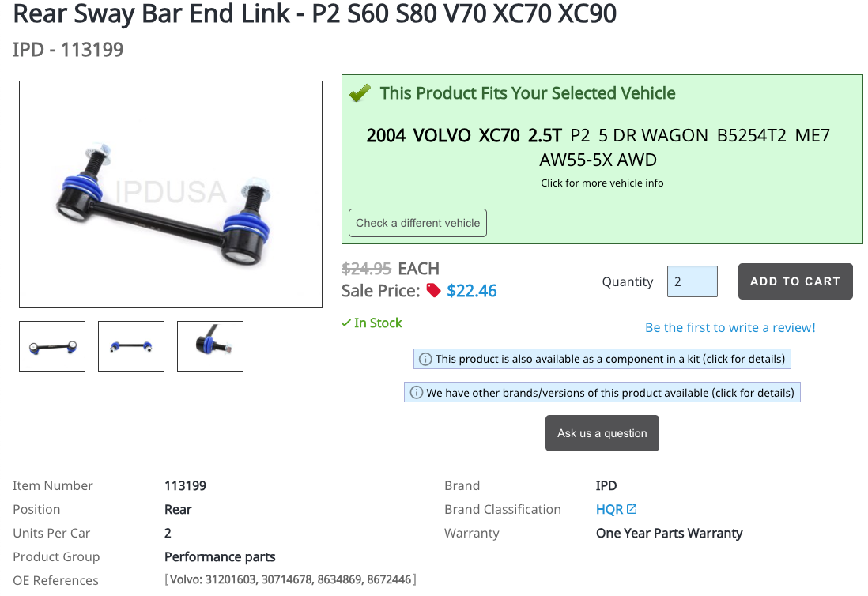The image size is (868, 596).
Task: Click the Quantity input field
Action: pos(693,281)
